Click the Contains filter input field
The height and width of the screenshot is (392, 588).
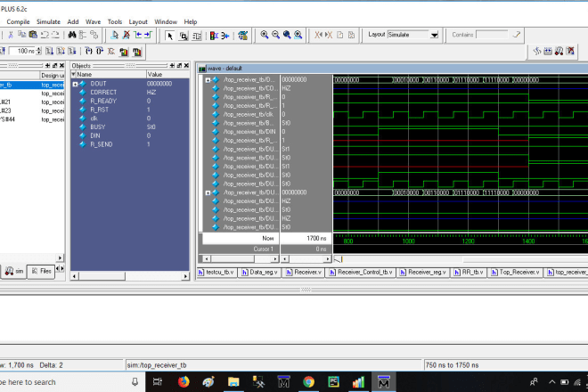click(x=491, y=35)
